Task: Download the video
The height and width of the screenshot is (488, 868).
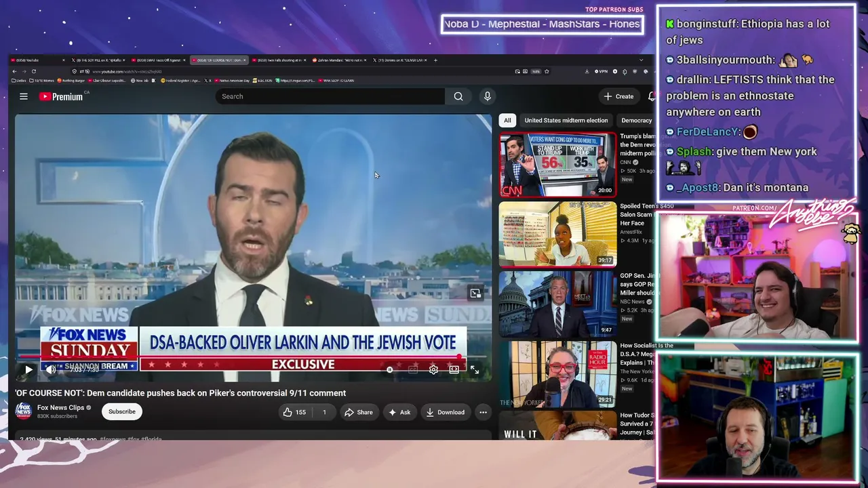Action: click(446, 412)
